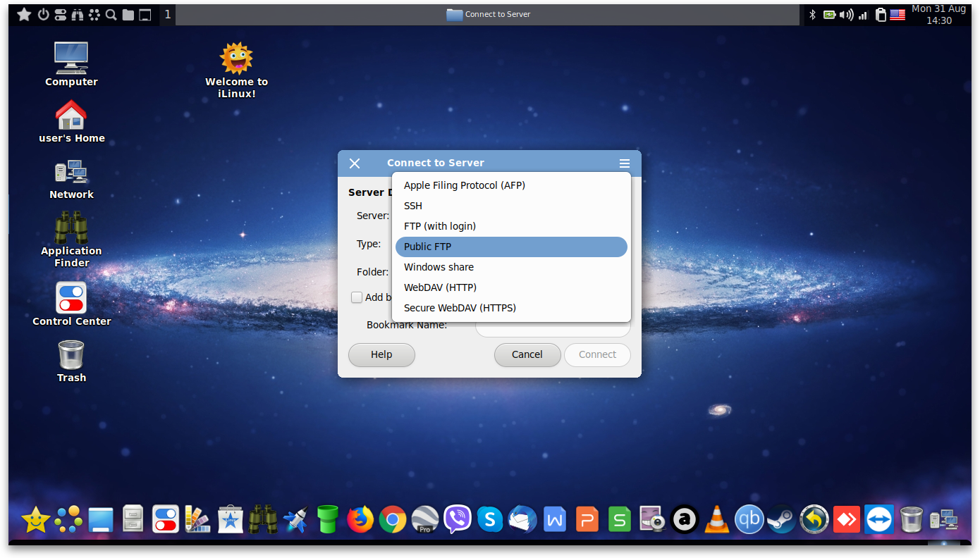Open the clipboard manager tray icon
Screen dimensions: 980x558
click(881, 14)
